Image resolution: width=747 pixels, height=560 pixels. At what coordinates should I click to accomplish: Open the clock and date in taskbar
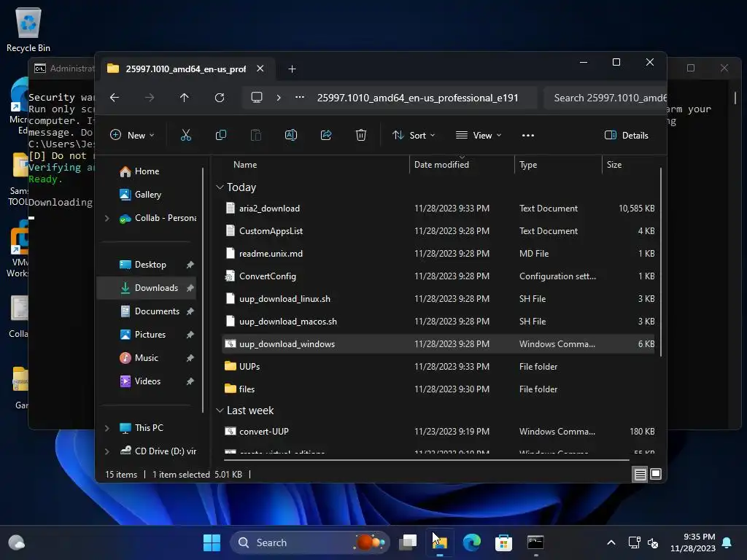(x=693, y=542)
